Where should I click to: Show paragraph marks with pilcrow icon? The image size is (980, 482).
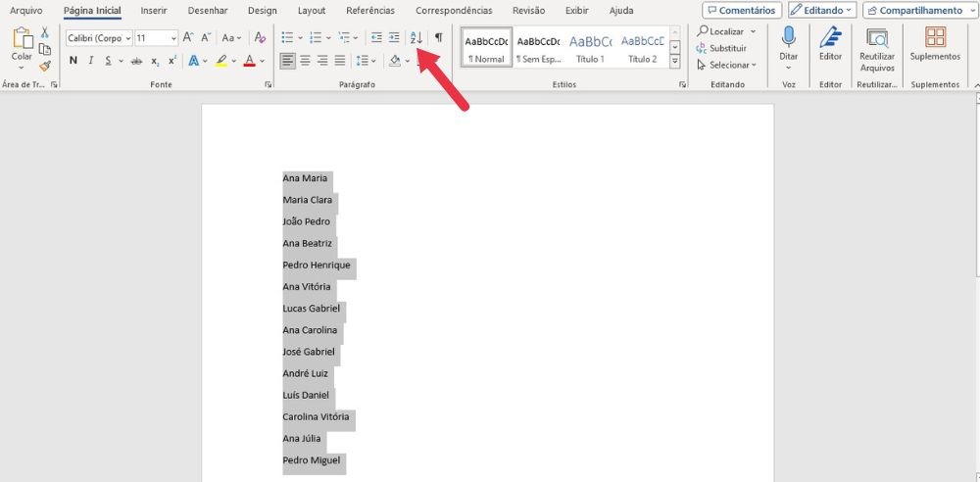(x=438, y=38)
